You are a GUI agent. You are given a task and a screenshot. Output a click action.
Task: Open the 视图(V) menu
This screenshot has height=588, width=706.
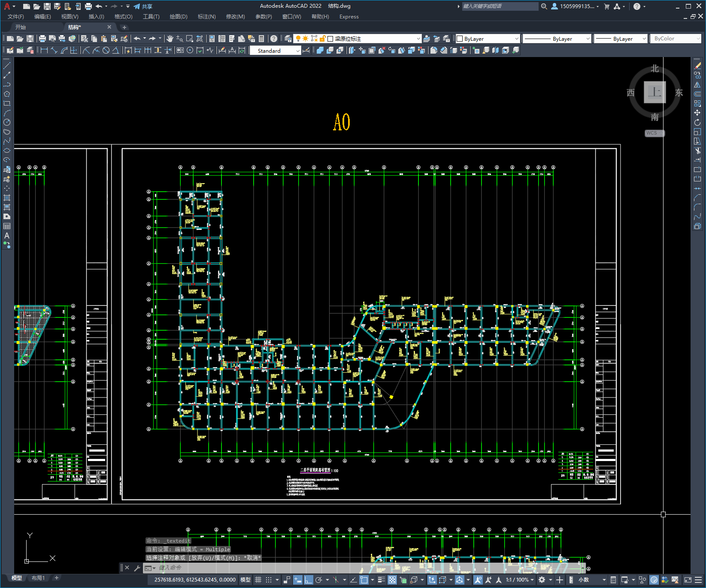tap(70, 17)
